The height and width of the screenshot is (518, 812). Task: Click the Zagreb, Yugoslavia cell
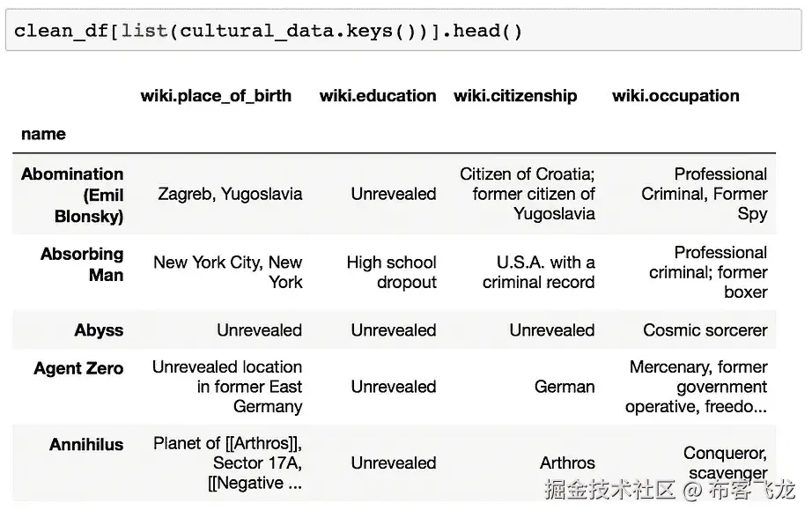click(230, 194)
